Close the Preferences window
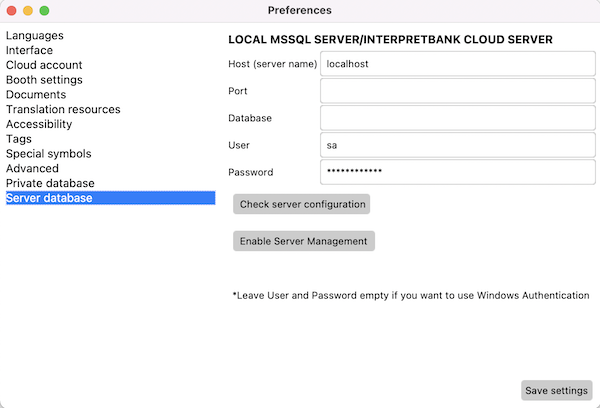600x408 pixels. [11, 11]
